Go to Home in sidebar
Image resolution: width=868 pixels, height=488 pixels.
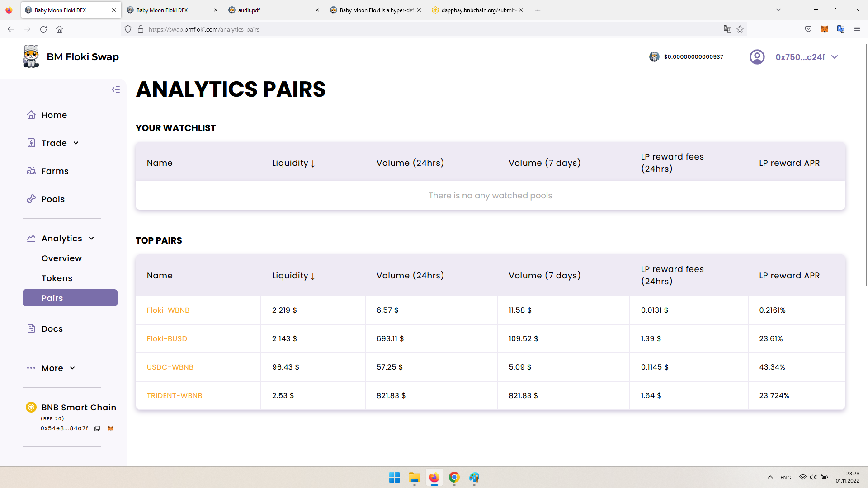pyautogui.click(x=47, y=115)
